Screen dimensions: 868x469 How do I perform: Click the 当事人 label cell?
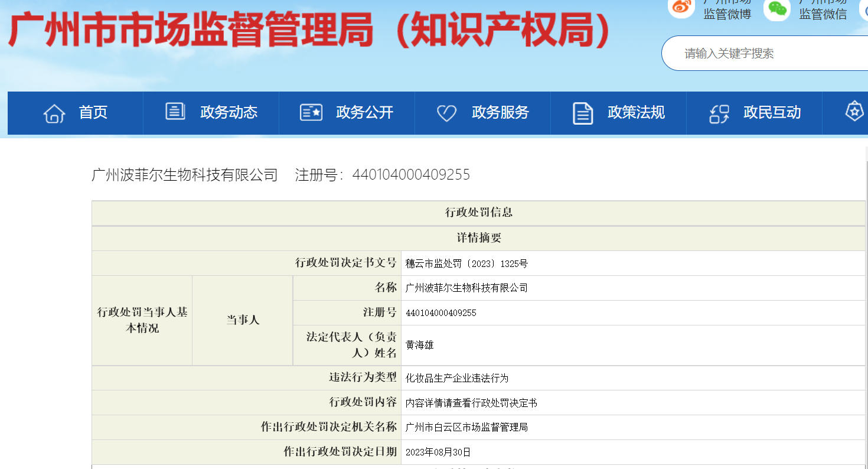(243, 320)
